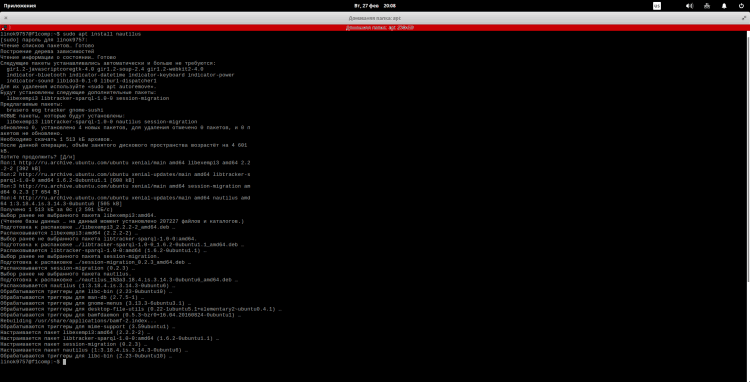Maximize terminal using the title bar arrows icon
The image size is (750, 382).
[744, 18]
